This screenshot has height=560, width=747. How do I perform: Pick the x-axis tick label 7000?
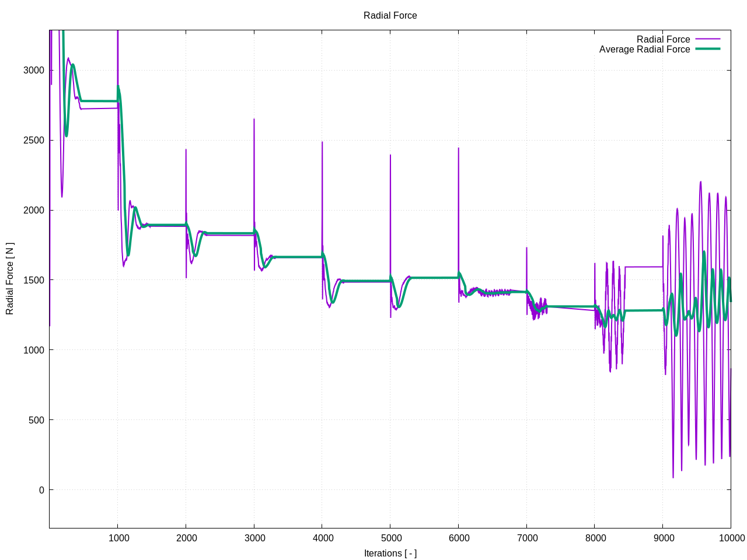click(527, 538)
